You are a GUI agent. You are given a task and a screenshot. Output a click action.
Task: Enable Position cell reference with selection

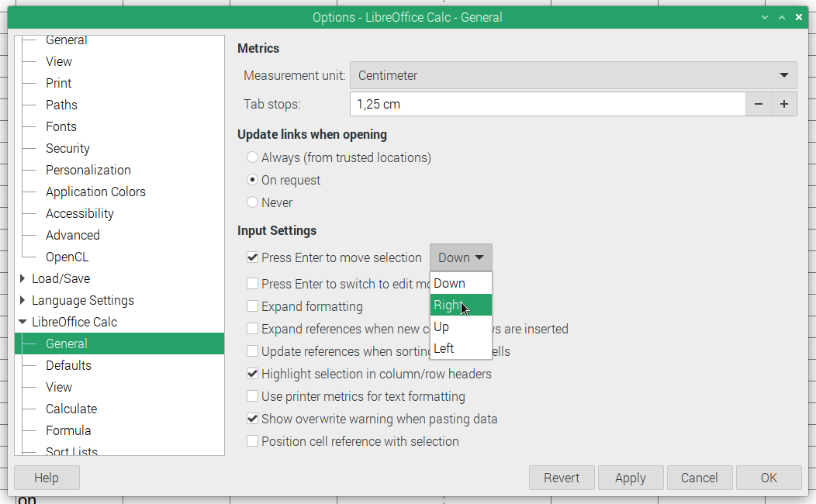tap(252, 441)
